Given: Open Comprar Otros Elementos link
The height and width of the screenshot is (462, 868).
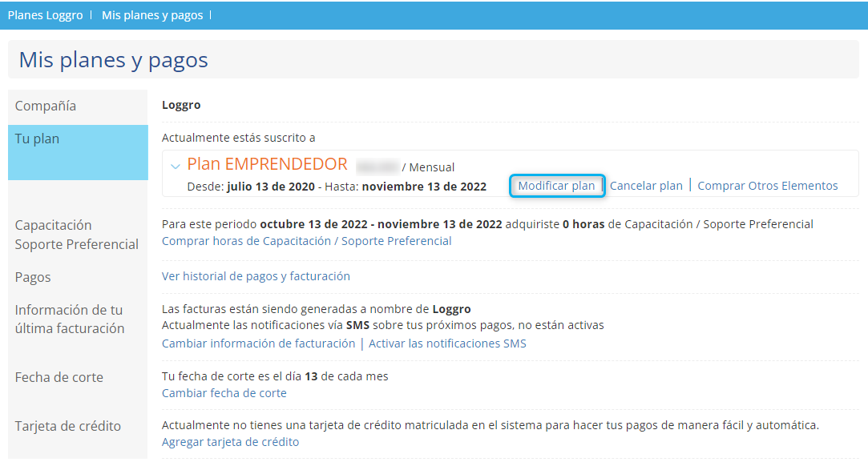Looking at the screenshot, I should (767, 186).
